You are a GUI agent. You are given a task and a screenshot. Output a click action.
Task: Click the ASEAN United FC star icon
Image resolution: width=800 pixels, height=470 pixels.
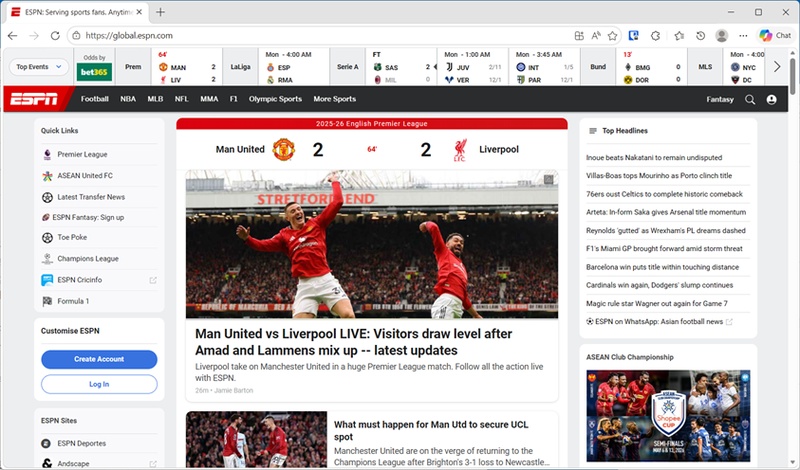47,176
